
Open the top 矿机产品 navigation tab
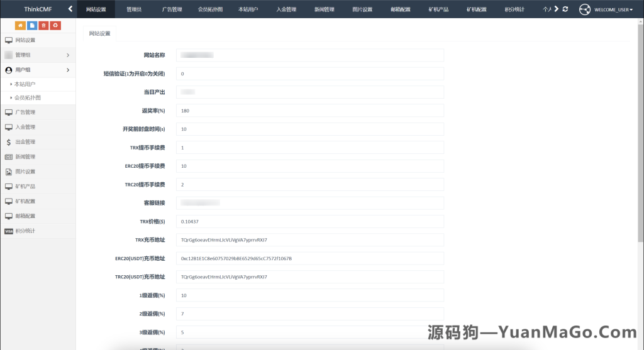(438, 9)
